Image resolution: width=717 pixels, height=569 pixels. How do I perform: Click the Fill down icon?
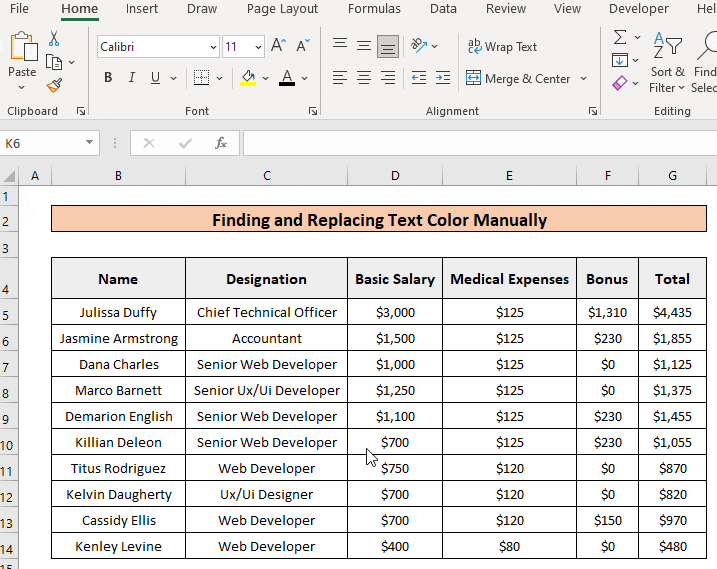(x=620, y=60)
